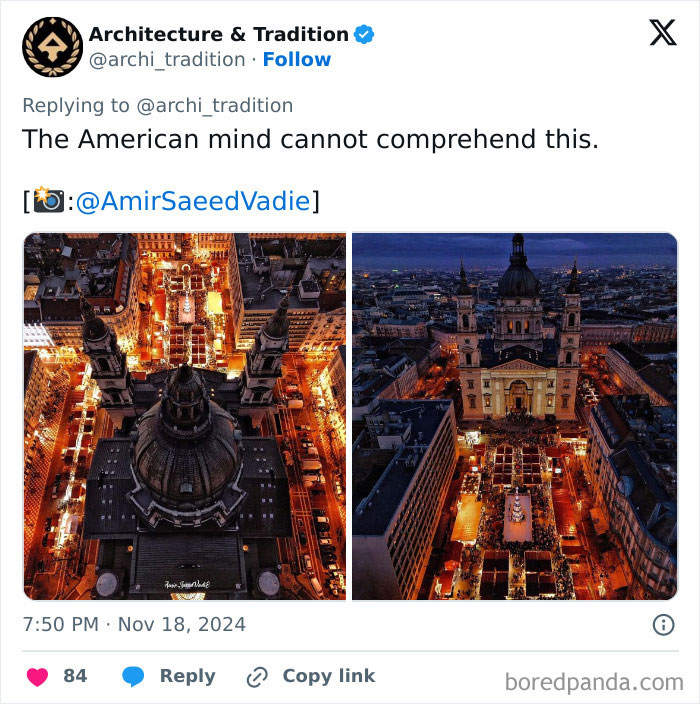This screenshot has height=704, width=700.
Task: Click the Replying to @archi_tradition link
Action: (x=158, y=106)
